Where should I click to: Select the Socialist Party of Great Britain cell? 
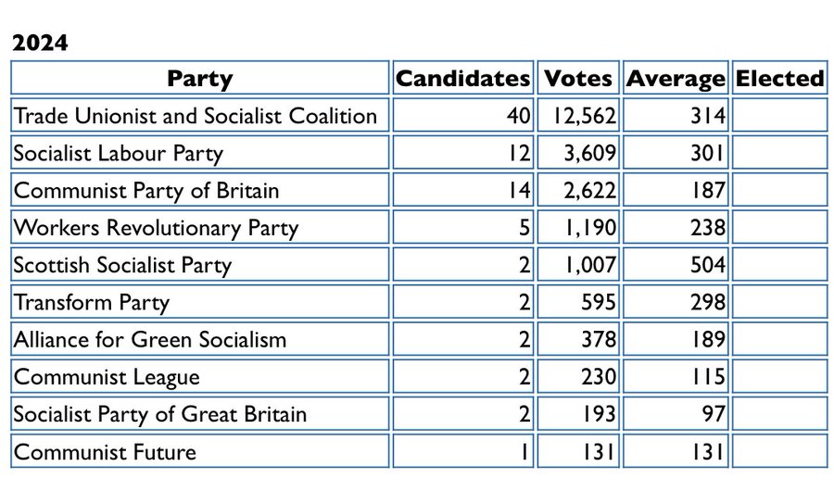click(200, 413)
